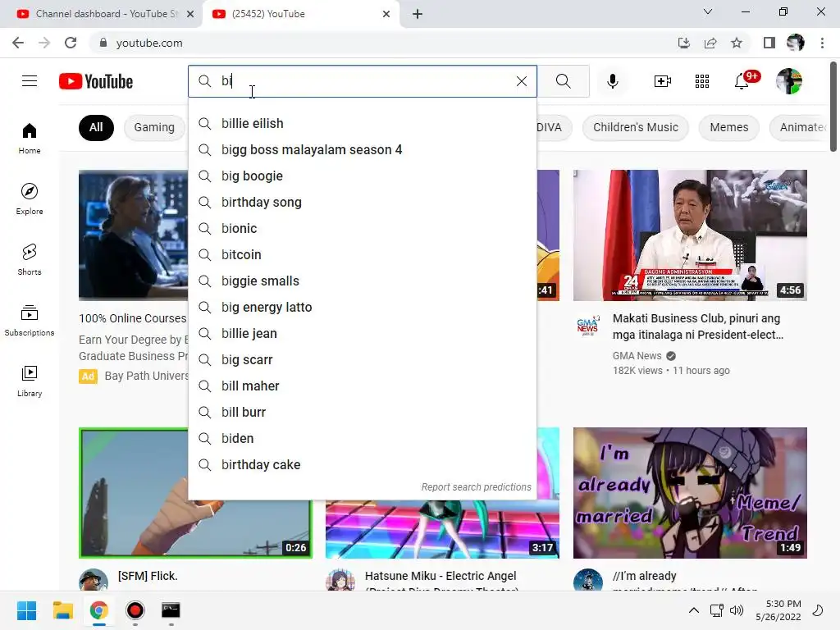This screenshot has height=630, width=840.
Task: Open the tab search dropdown arrow
Action: [708, 11]
